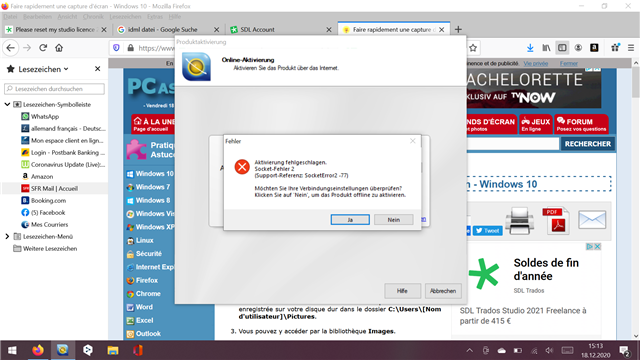Open the Windows Start menu
Screen dimensions: 640x360
tap(12, 350)
